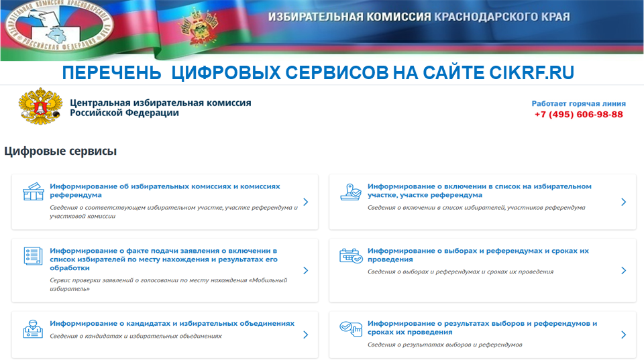644x362 pixels.
Task: Click the Krasnodar election commission round emblem
Action: click(x=58, y=27)
